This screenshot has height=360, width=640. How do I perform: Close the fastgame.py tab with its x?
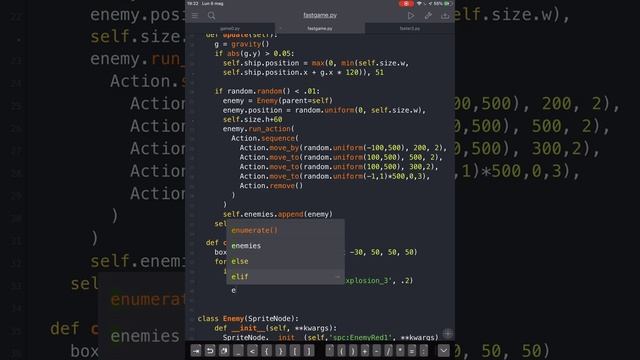point(280,28)
